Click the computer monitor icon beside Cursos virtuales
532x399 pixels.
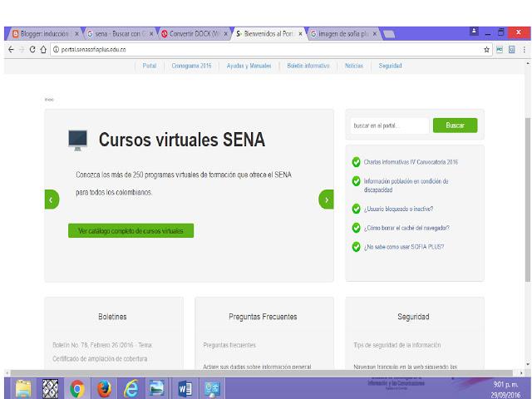[x=77, y=140]
